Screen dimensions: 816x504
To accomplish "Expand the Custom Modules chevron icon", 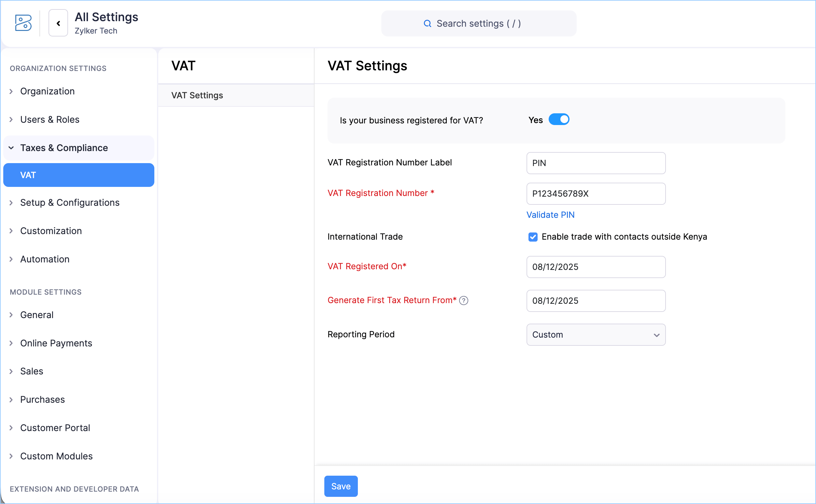I will pos(11,456).
